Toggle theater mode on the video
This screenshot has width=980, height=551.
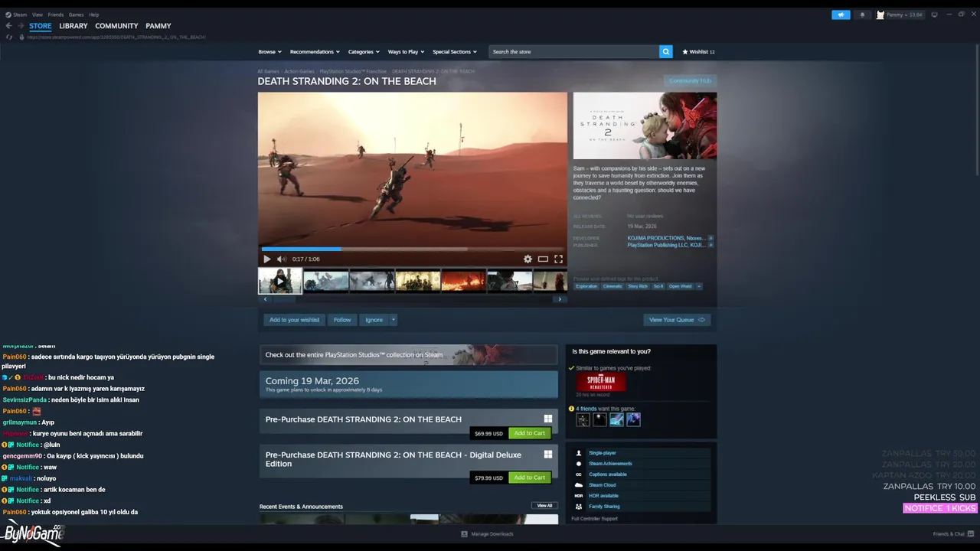pos(543,259)
